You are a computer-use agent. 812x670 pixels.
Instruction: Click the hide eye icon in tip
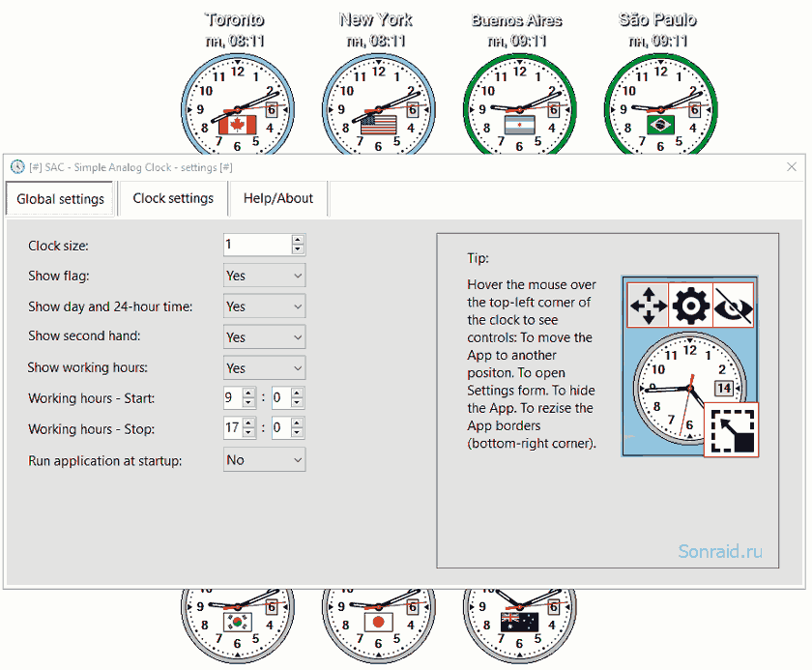tap(734, 306)
